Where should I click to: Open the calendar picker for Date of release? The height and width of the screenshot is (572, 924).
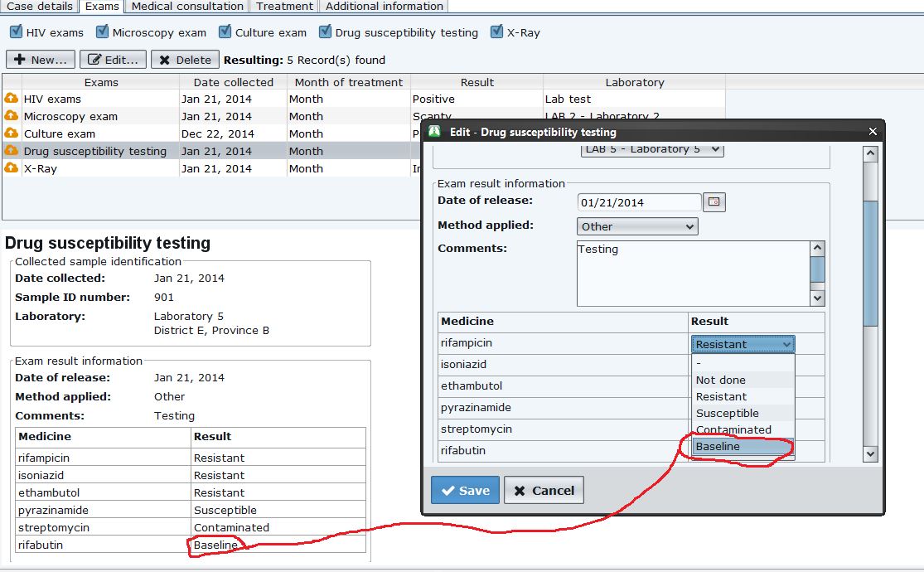tap(714, 201)
